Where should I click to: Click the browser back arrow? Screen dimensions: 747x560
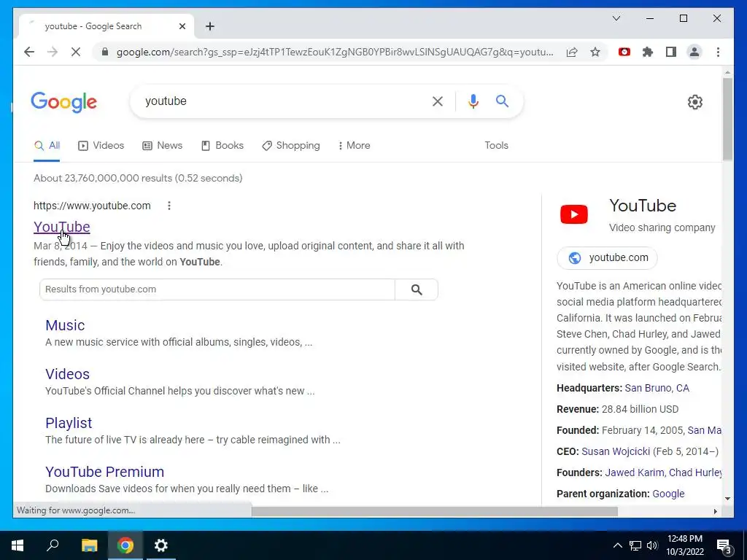coord(29,52)
